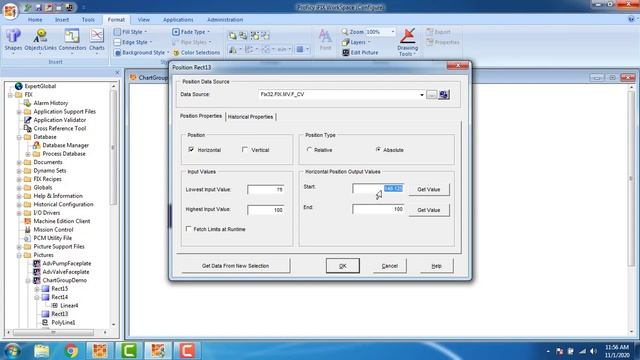Screen dimensions: 640x360
Task: Select AdvPumpFaceplate picture
Action: tap(67, 264)
